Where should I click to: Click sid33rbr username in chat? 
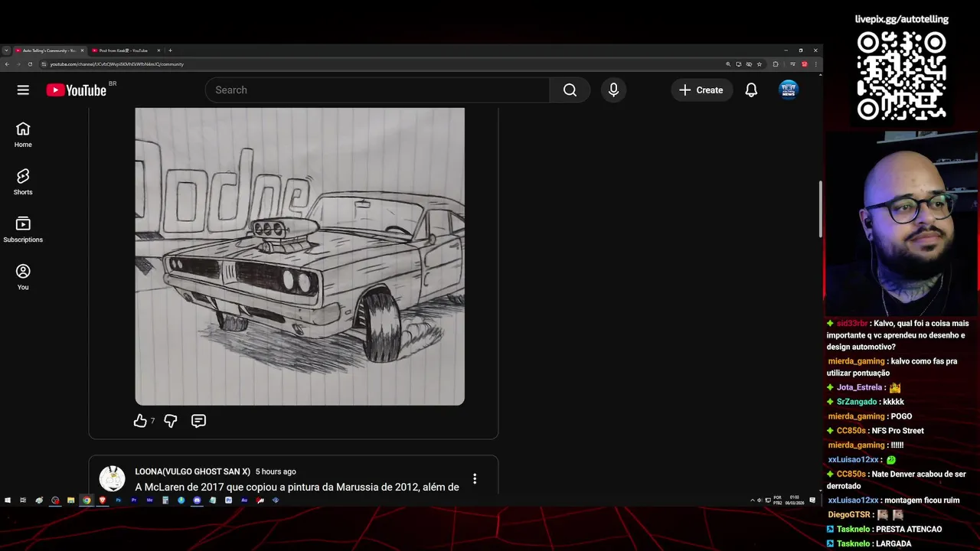click(851, 324)
